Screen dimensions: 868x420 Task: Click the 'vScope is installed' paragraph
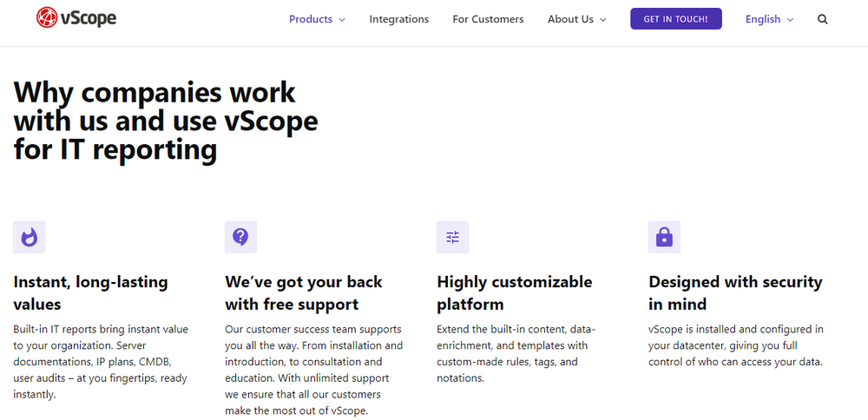[x=736, y=346]
